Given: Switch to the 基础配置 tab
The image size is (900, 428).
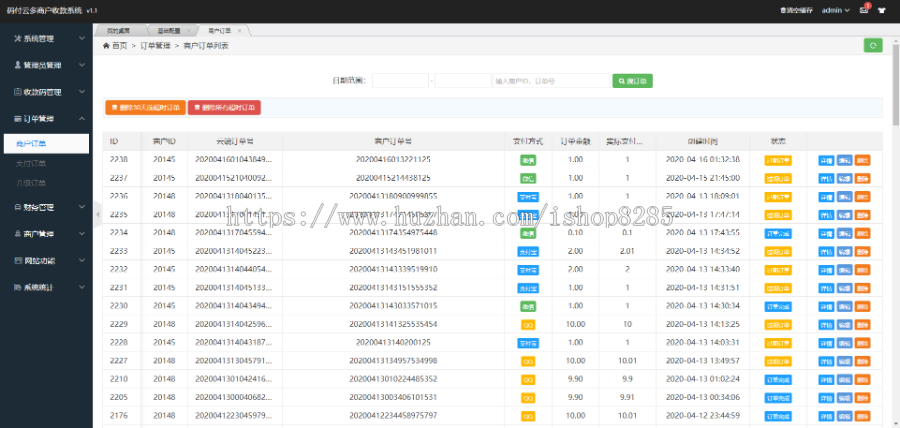Looking at the screenshot, I should point(169,30).
